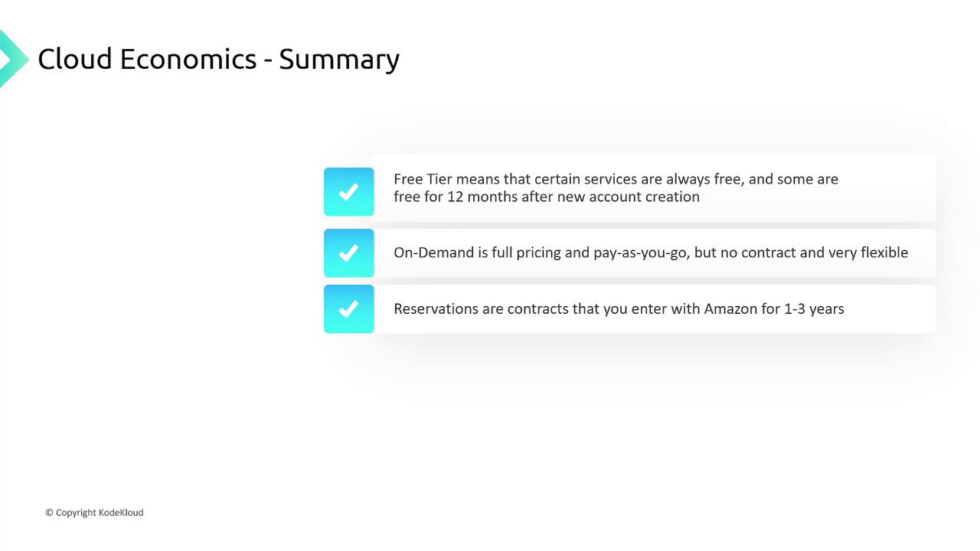Click the copyright © symbol in the footer
980x551 pixels.
(x=49, y=513)
